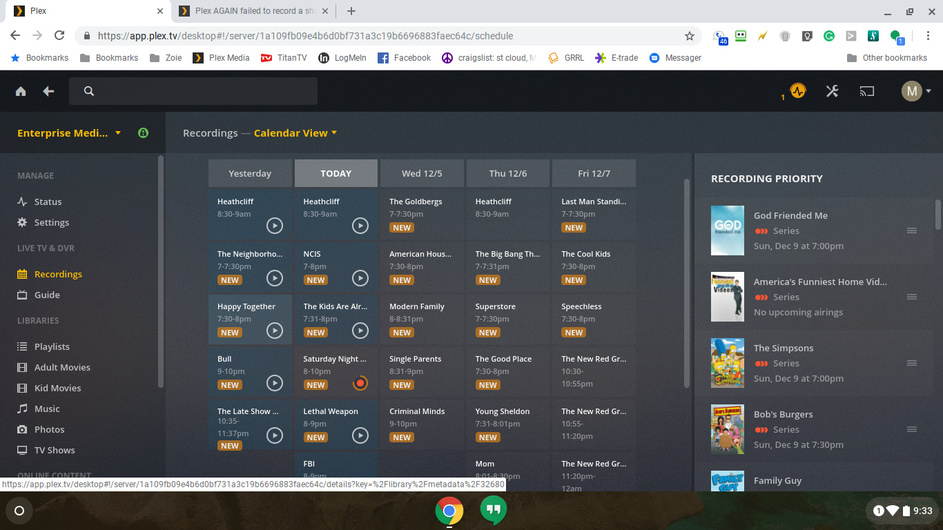Open Bob's Burgers poster thumbnail
Image resolution: width=943 pixels, height=530 pixels.
point(727,429)
